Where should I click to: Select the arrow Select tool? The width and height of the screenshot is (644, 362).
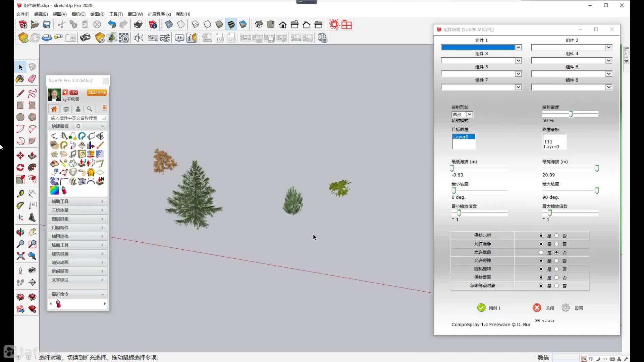point(20,67)
